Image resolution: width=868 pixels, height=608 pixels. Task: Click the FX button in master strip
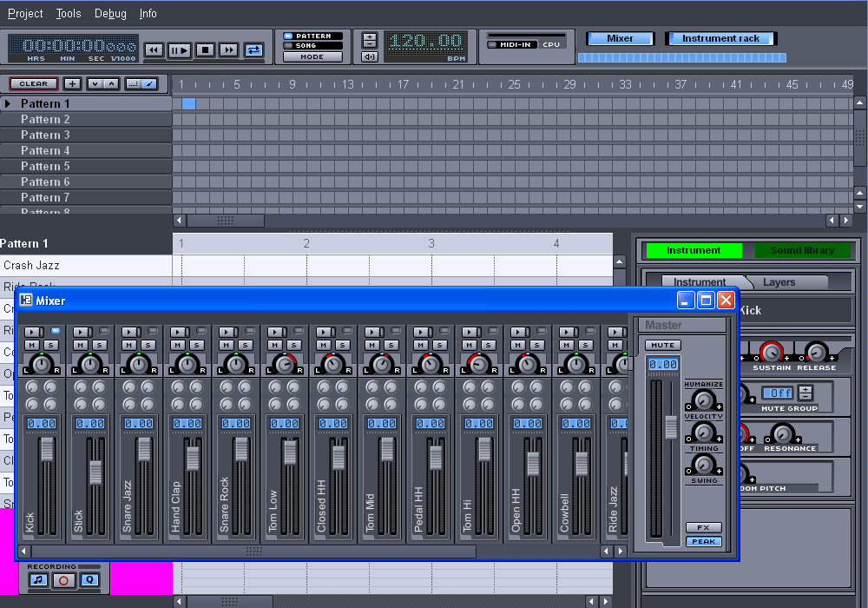[704, 528]
